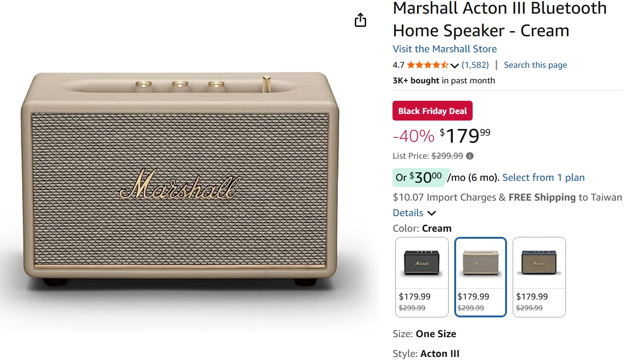Click the share icon above the price
The width and height of the screenshot is (630, 364).
pos(360,20)
